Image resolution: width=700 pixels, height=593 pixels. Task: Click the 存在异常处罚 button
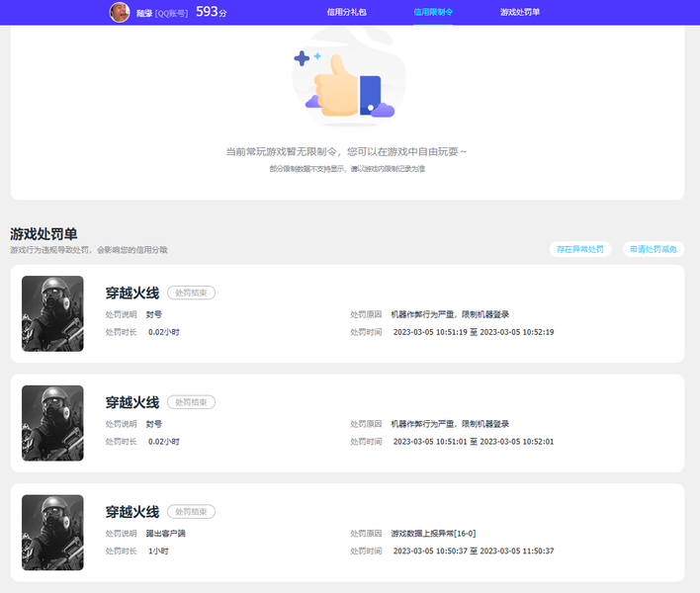(580, 249)
